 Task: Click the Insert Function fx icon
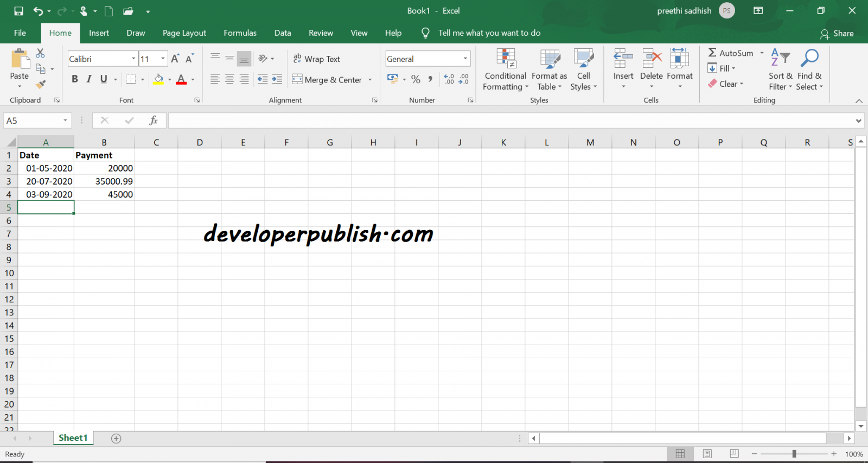[154, 120]
